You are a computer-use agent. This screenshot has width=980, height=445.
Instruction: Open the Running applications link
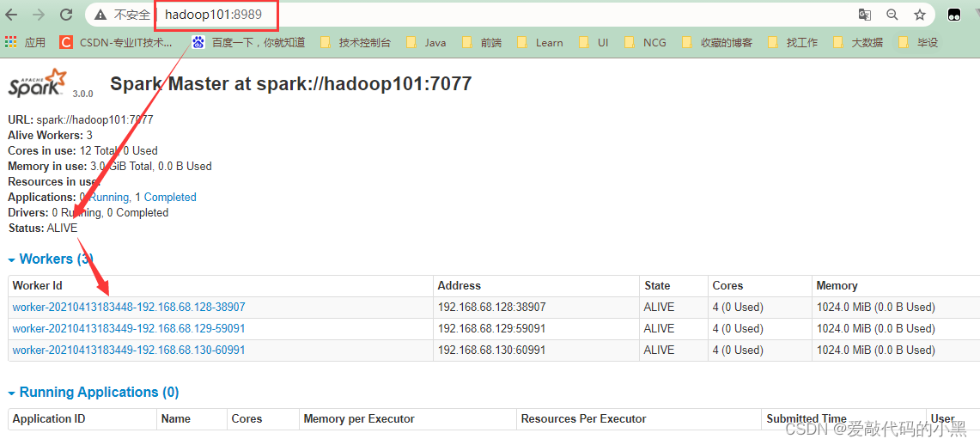109,197
